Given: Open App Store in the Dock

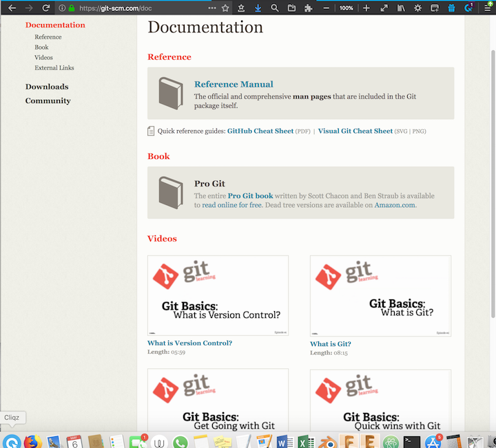Looking at the screenshot, I should click(433, 442).
